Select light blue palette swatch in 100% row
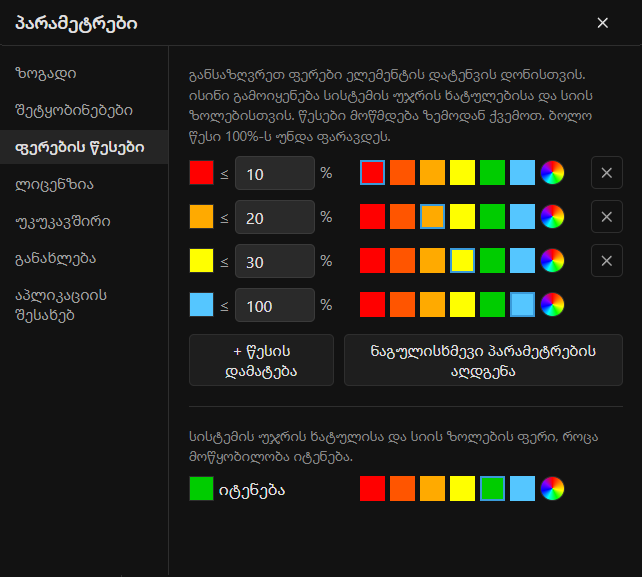This screenshot has width=642, height=577. 522,305
